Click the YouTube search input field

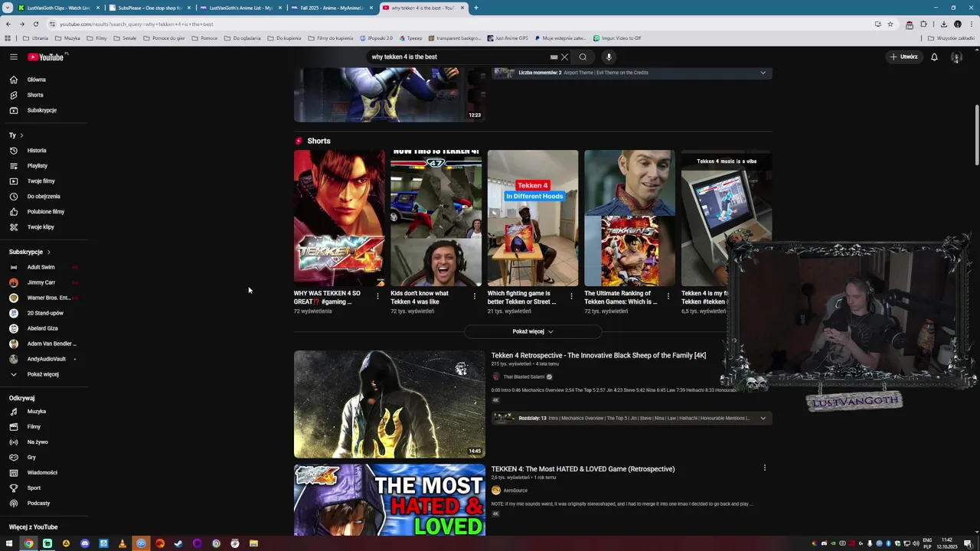(459, 57)
